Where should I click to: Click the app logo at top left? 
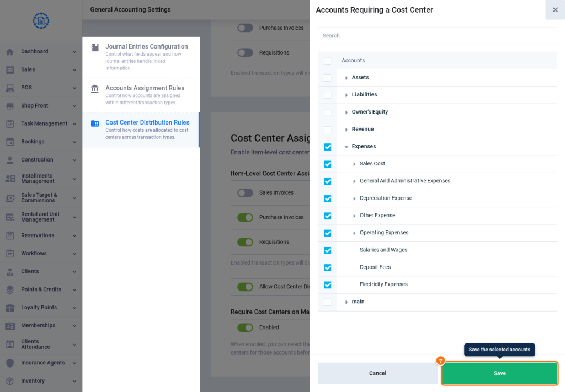pyautogui.click(x=41, y=21)
